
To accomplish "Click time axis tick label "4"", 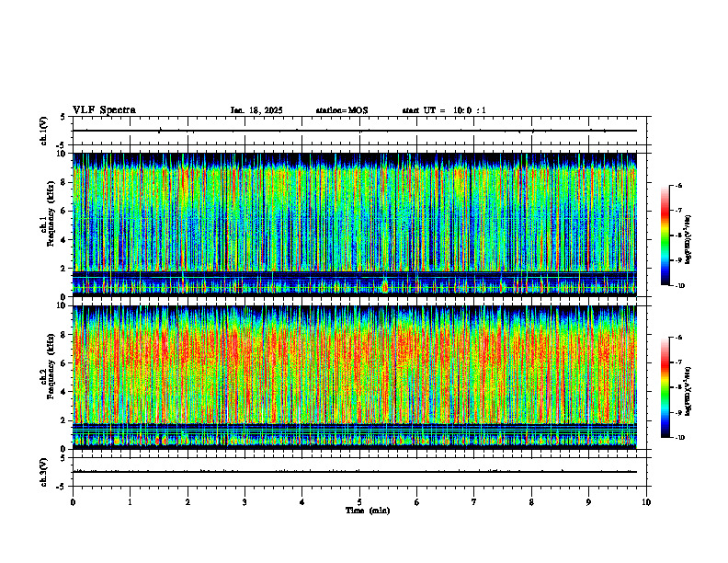I will coord(302,502).
